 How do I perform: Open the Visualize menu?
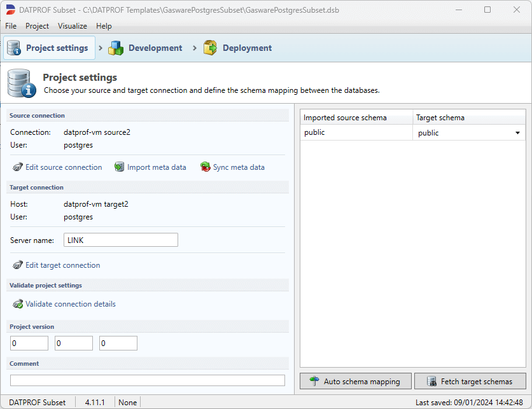click(x=72, y=26)
